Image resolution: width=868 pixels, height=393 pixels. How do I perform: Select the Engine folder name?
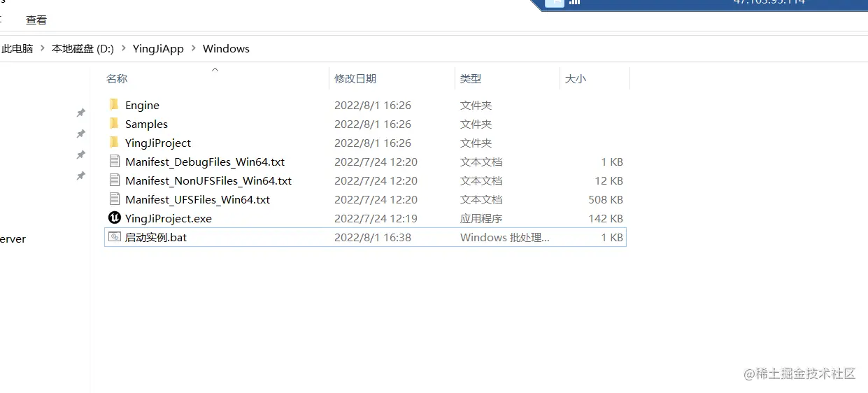(x=142, y=105)
